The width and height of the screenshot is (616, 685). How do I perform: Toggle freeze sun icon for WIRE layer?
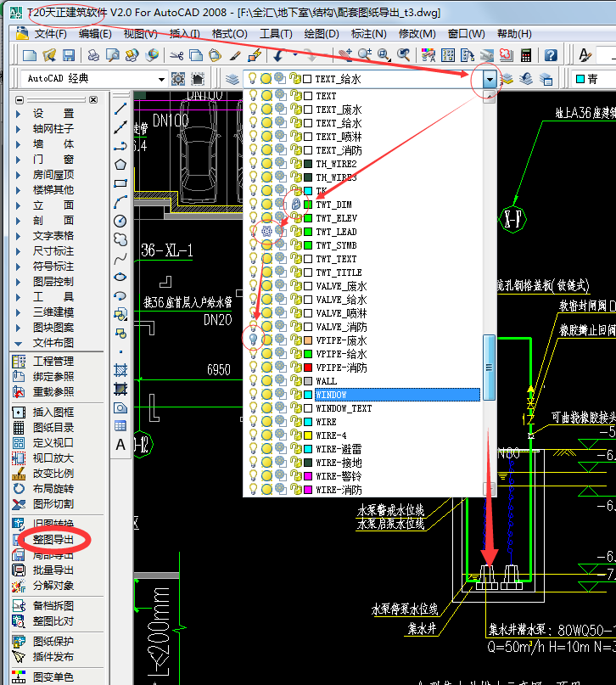point(266,421)
